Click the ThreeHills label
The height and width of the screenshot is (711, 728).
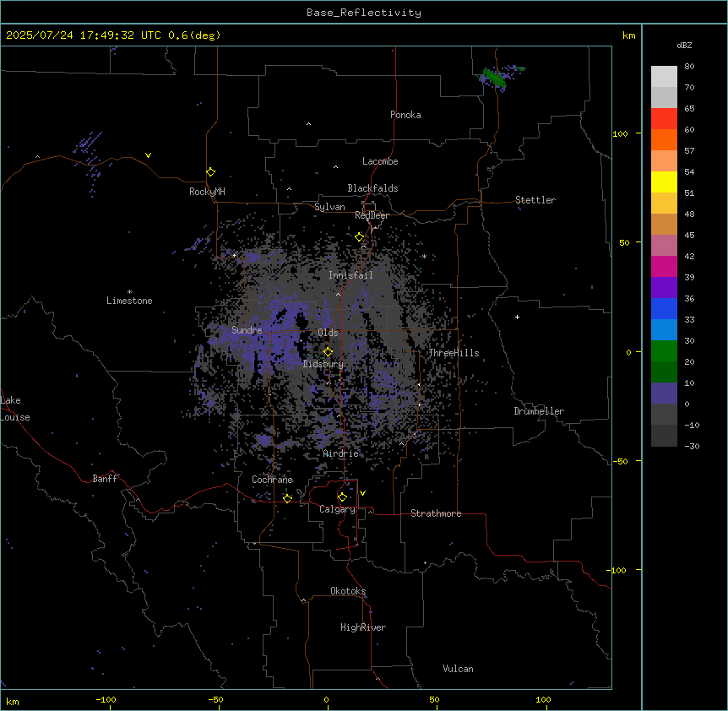point(454,353)
